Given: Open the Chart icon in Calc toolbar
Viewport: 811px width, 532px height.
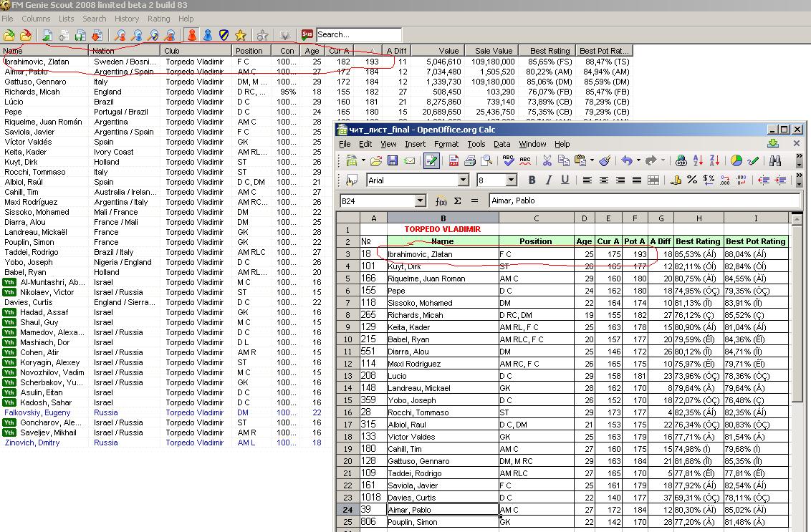Looking at the screenshot, I should [x=736, y=160].
